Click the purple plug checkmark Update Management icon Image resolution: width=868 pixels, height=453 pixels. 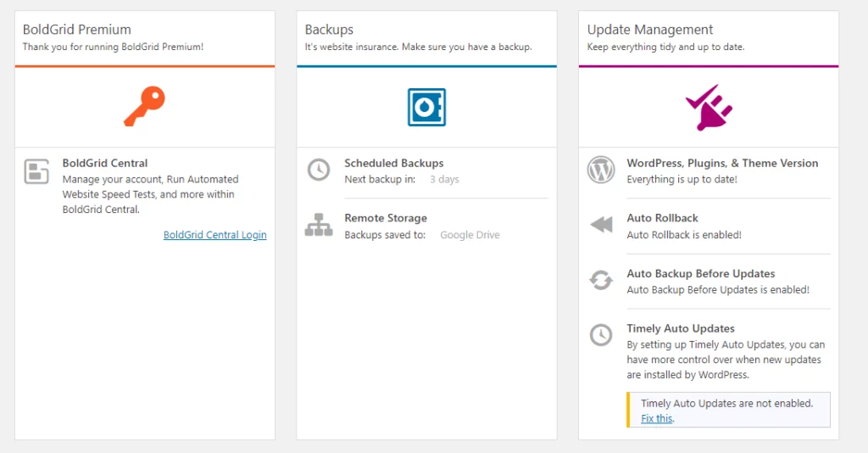(x=709, y=108)
